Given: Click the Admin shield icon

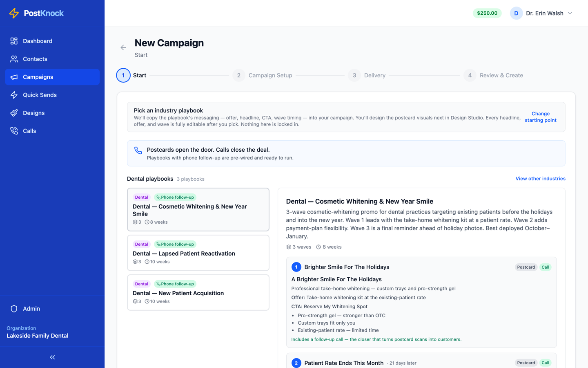Looking at the screenshot, I should pyautogui.click(x=14, y=309).
